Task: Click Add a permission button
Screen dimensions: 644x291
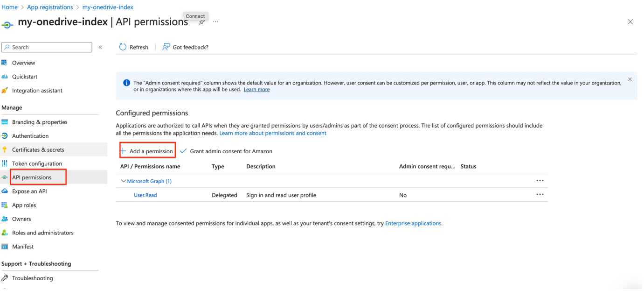Action: point(147,151)
